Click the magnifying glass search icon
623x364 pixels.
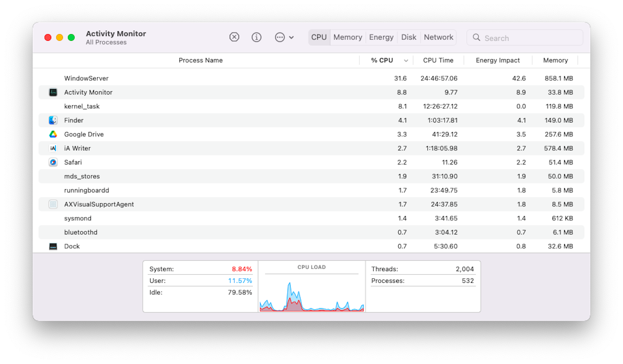[x=476, y=37]
